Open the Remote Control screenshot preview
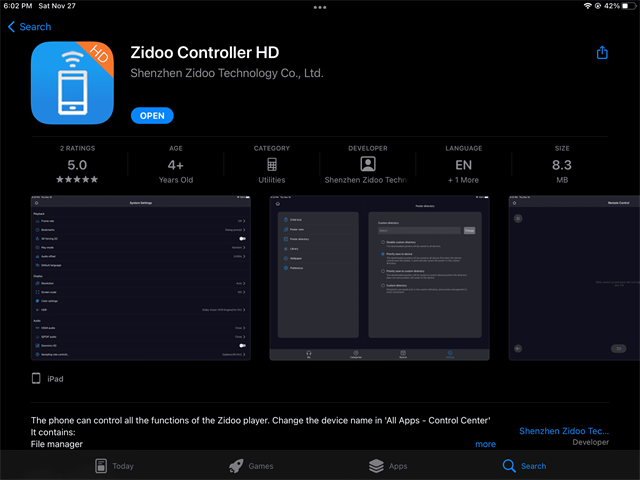The image size is (640, 480). (x=574, y=278)
